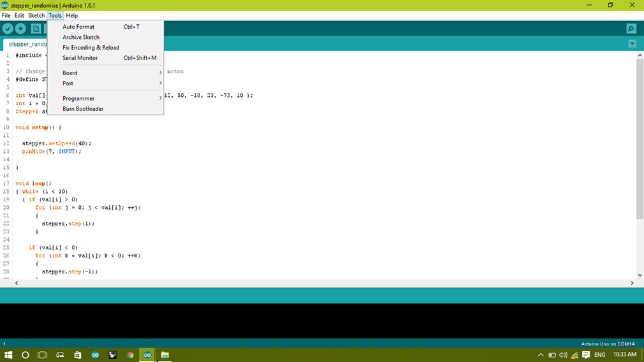Click the 'if (val[i] < 0)' line
The image size is (644, 362).
tap(53, 247)
